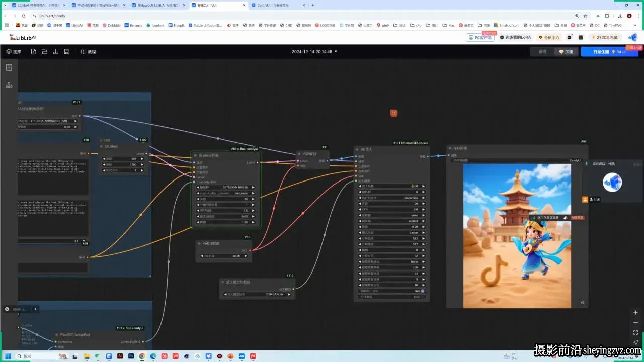Click the download workflow icon

(55, 52)
